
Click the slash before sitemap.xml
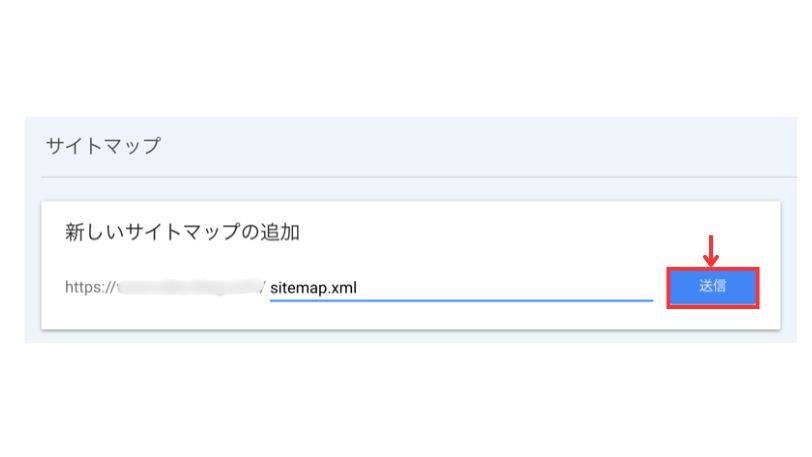[264, 287]
